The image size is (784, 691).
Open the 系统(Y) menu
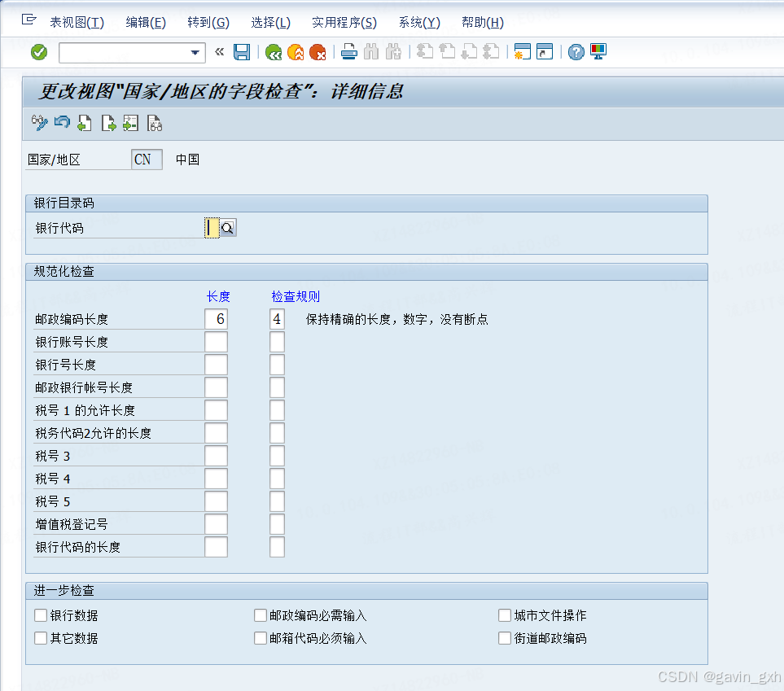(x=418, y=22)
